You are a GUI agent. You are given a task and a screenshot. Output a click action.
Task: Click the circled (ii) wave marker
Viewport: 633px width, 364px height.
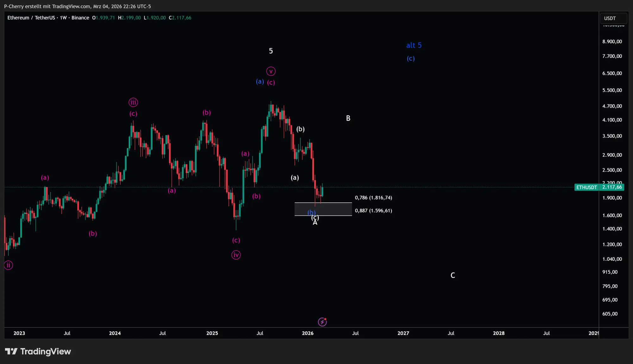click(x=8, y=265)
